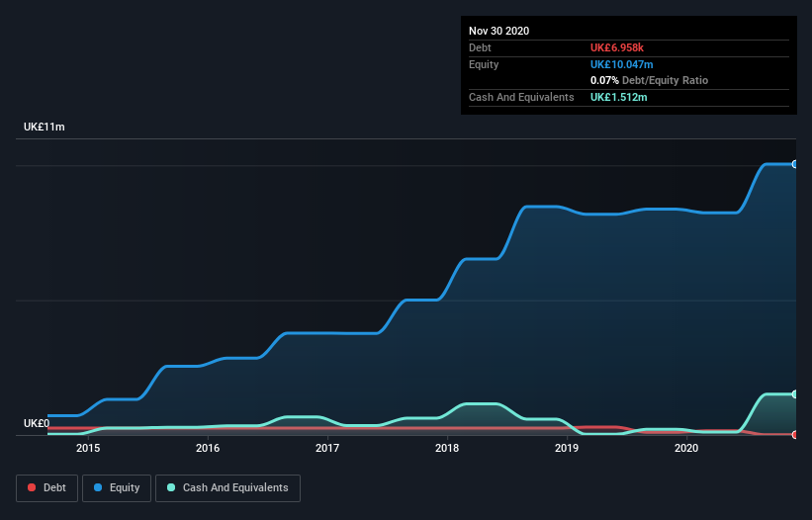
Task: Toggle the Equity series legend button
Action: tap(117, 488)
